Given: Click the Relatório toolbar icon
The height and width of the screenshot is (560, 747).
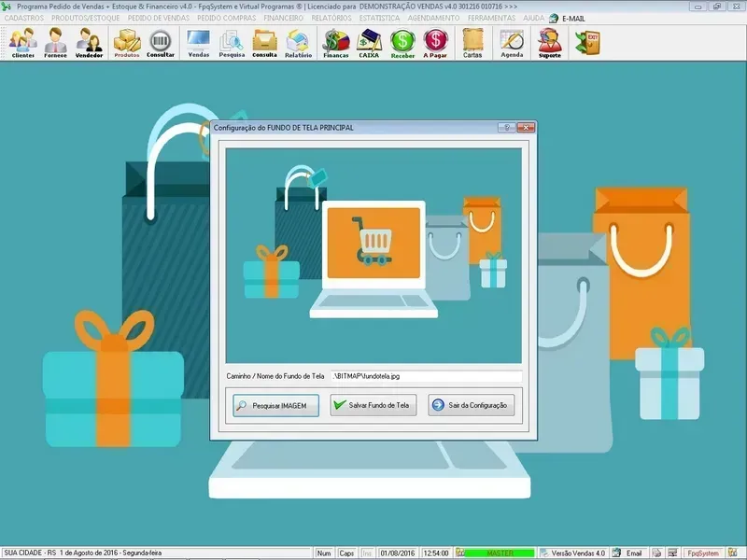Looking at the screenshot, I should (x=298, y=43).
